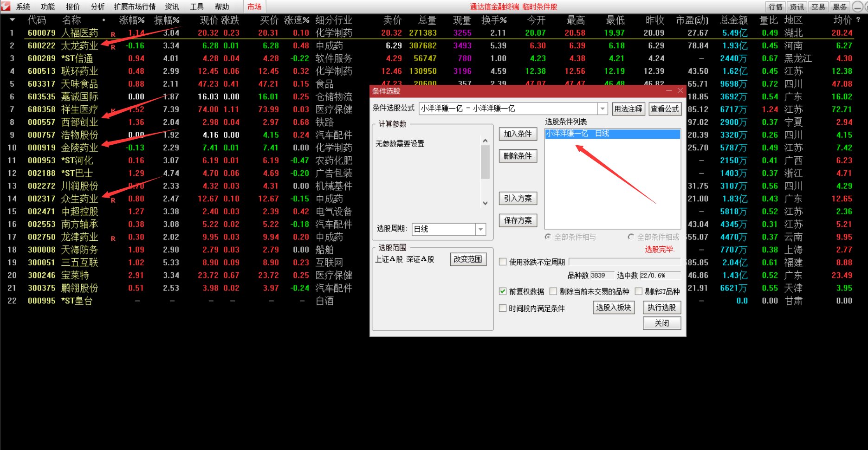Open the column-header triangle menu beside 代码

click(13, 20)
